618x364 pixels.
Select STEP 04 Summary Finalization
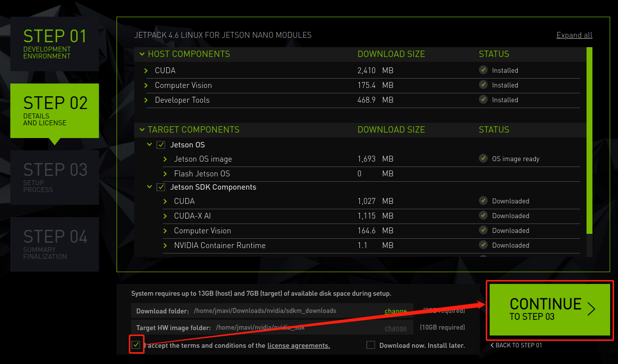tap(55, 244)
